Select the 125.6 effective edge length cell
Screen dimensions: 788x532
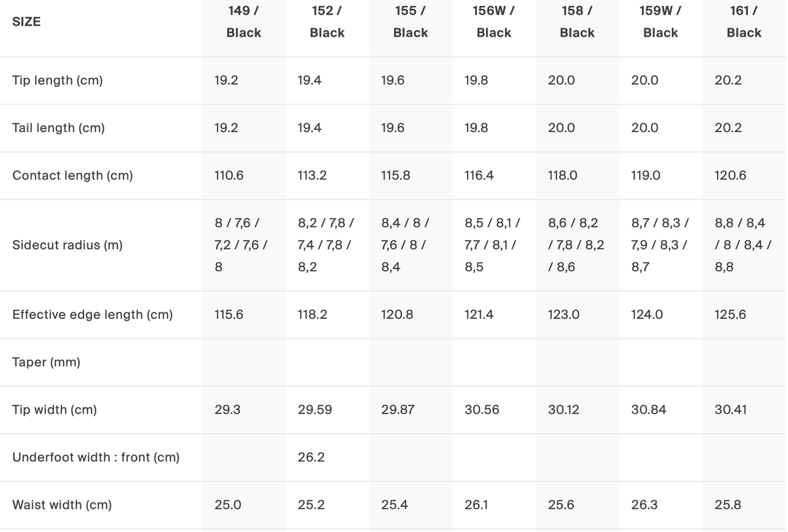tap(730, 315)
